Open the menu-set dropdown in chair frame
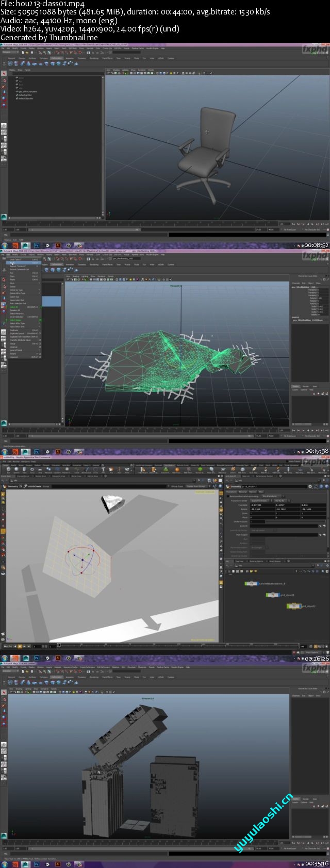 click(9, 52)
